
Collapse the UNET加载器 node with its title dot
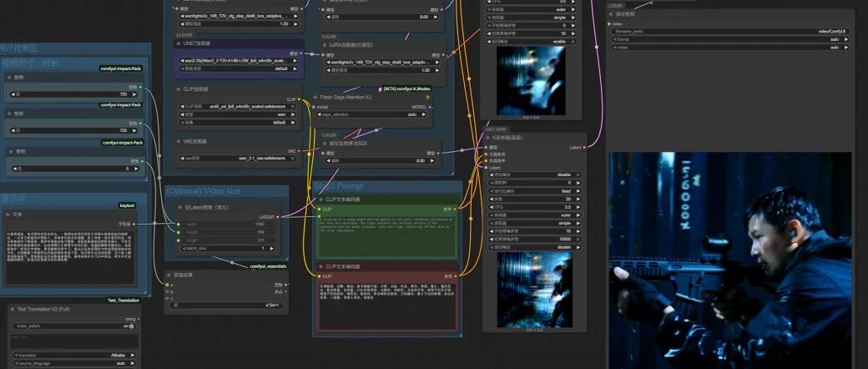pos(179,43)
